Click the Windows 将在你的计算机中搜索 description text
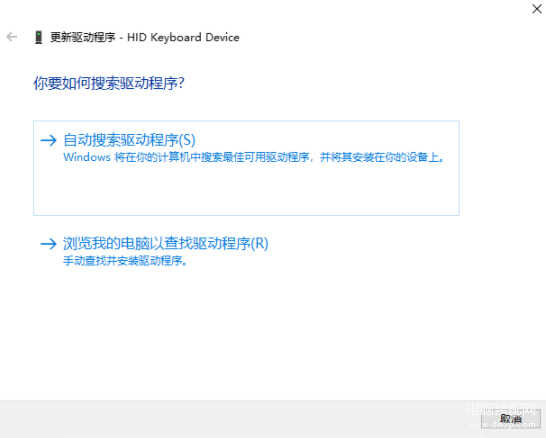 coord(254,157)
